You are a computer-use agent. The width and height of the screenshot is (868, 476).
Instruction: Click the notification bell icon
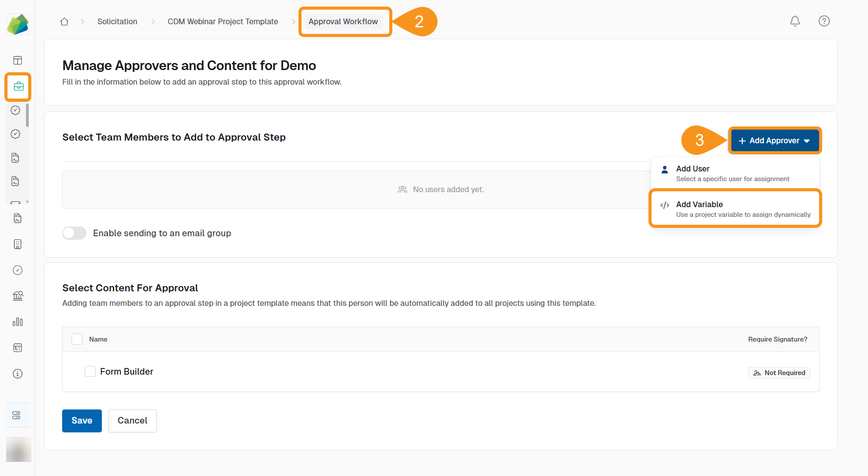coord(795,21)
